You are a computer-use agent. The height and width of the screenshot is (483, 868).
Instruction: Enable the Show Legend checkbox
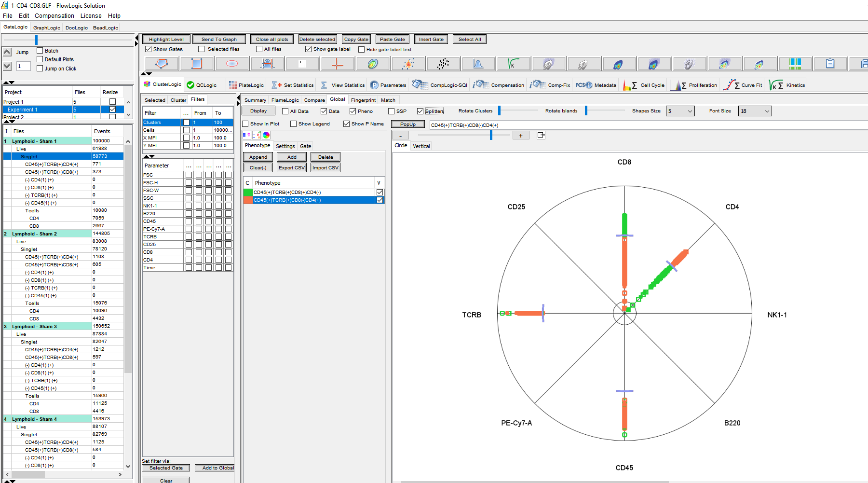click(293, 124)
